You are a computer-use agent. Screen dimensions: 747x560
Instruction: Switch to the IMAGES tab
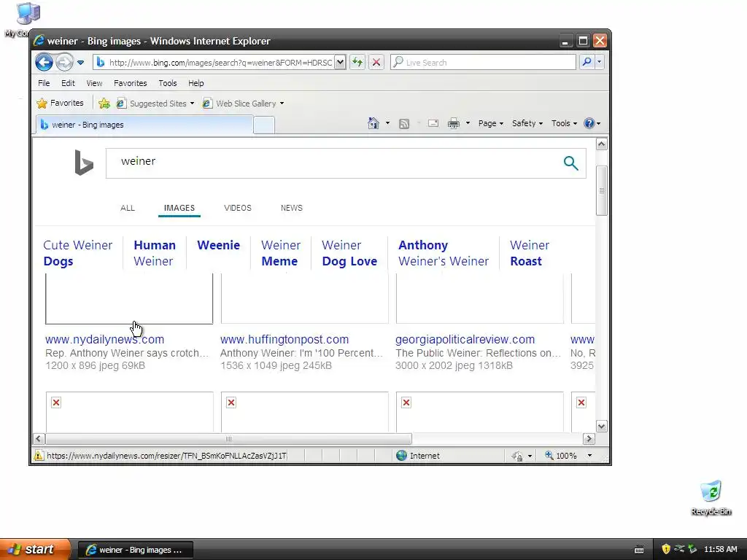click(179, 208)
